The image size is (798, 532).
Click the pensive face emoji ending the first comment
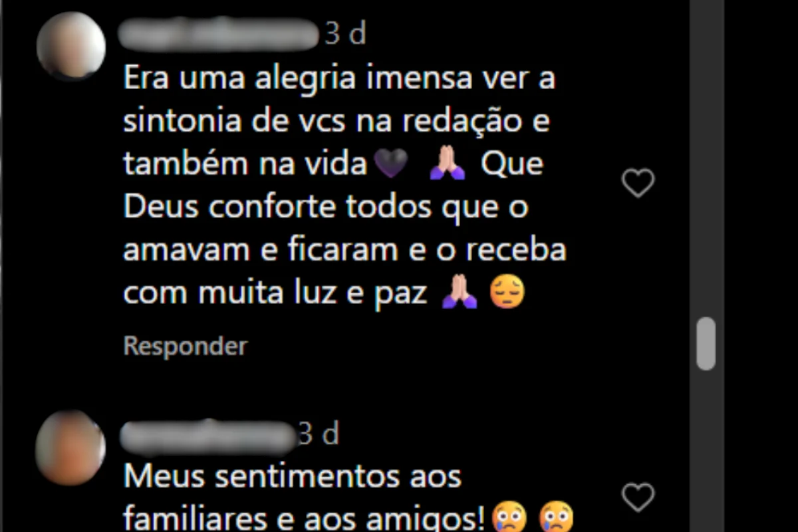[507, 293]
